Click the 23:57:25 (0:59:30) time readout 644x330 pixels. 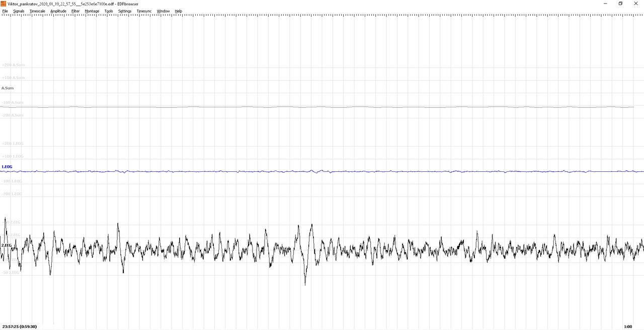click(x=20, y=326)
